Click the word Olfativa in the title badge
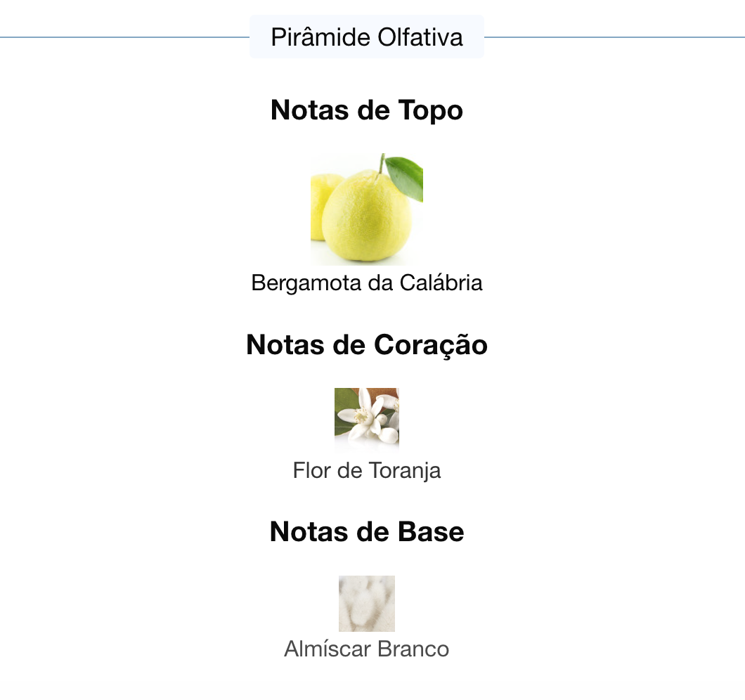The height and width of the screenshot is (700, 745). (420, 37)
